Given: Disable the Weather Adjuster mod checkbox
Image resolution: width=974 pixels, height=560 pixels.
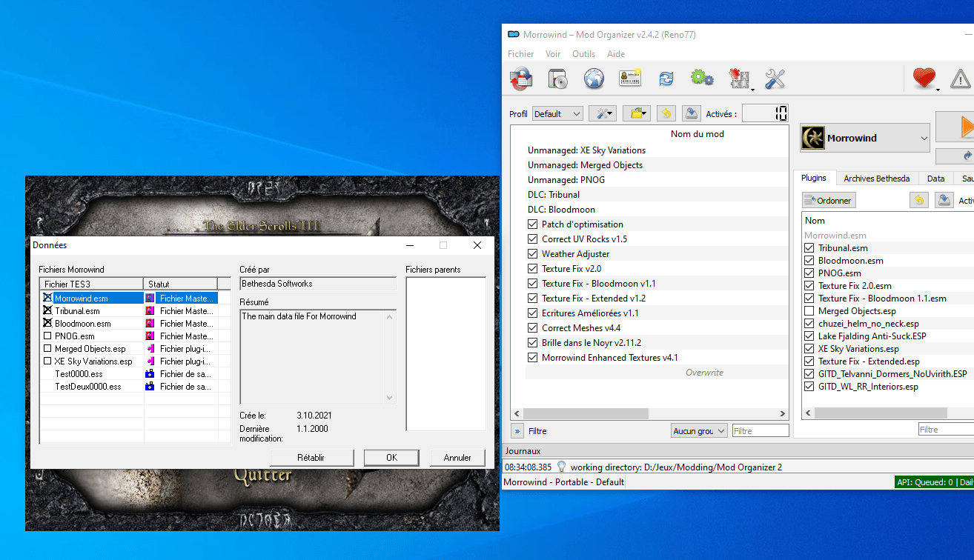Looking at the screenshot, I should 532,254.
